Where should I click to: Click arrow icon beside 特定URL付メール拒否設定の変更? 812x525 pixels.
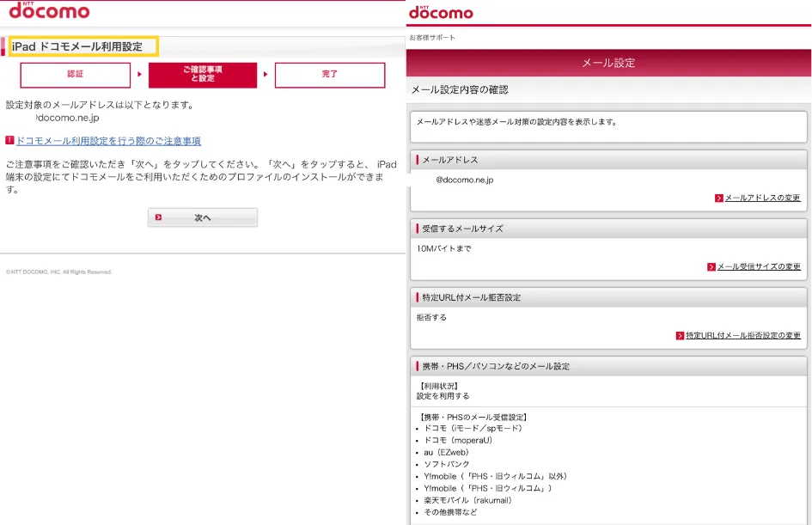[x=680, y=335]
